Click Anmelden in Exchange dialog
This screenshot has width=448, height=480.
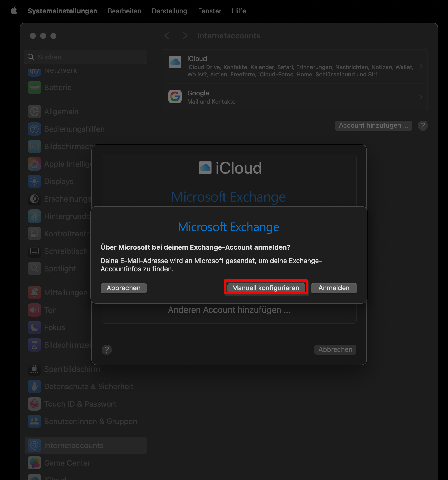click(334, 288)
